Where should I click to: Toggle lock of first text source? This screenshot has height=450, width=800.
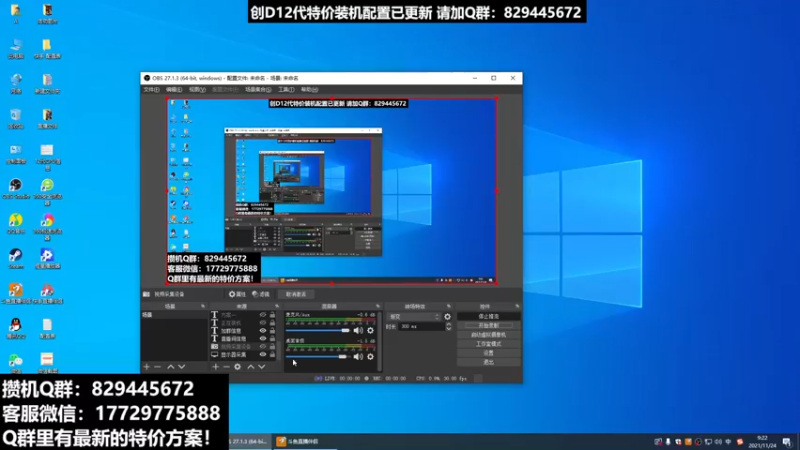[272, 315]
